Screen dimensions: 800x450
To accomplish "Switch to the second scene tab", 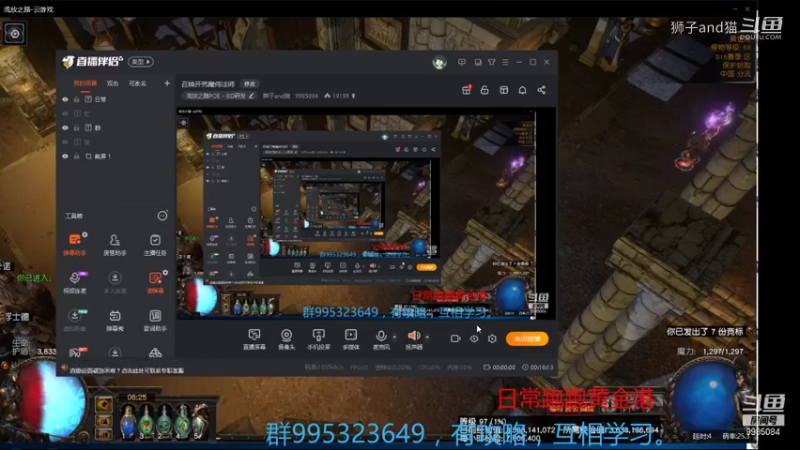I will 112,83.
